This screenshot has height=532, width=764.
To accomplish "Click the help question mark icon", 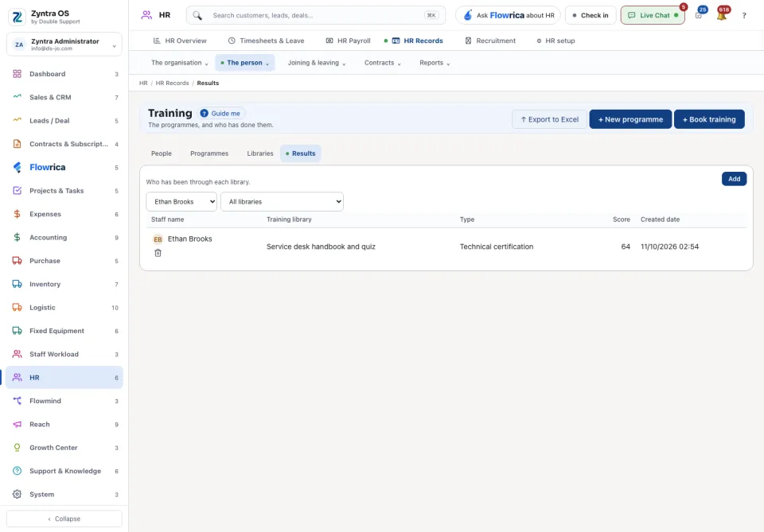I will pyautogui.click(x=743, y=16).
